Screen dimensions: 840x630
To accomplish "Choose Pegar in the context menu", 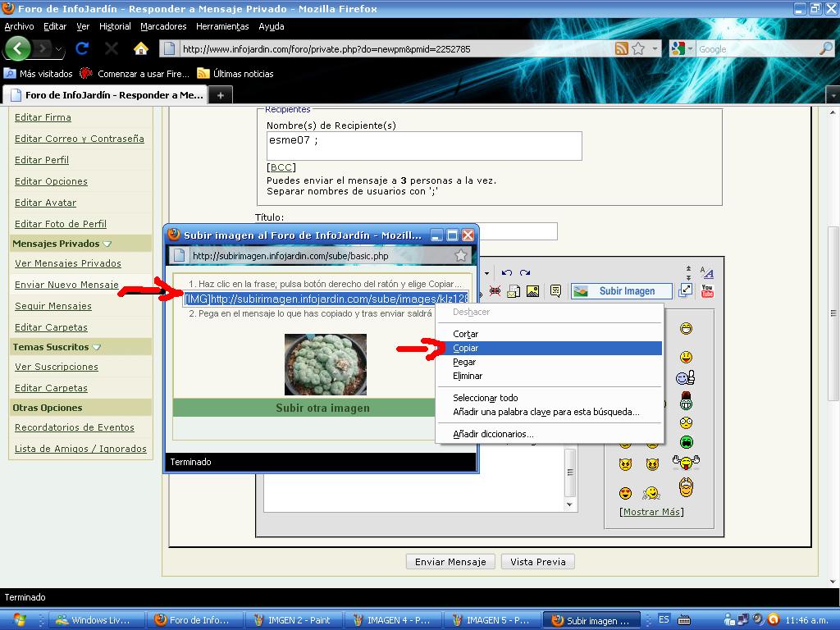I will (x=550, y=362).
